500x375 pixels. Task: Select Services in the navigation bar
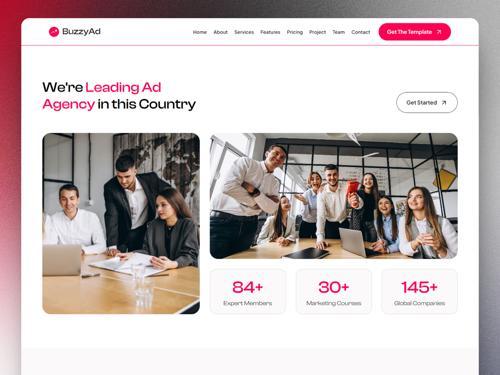pyautogui.click(x=244, y=32)
